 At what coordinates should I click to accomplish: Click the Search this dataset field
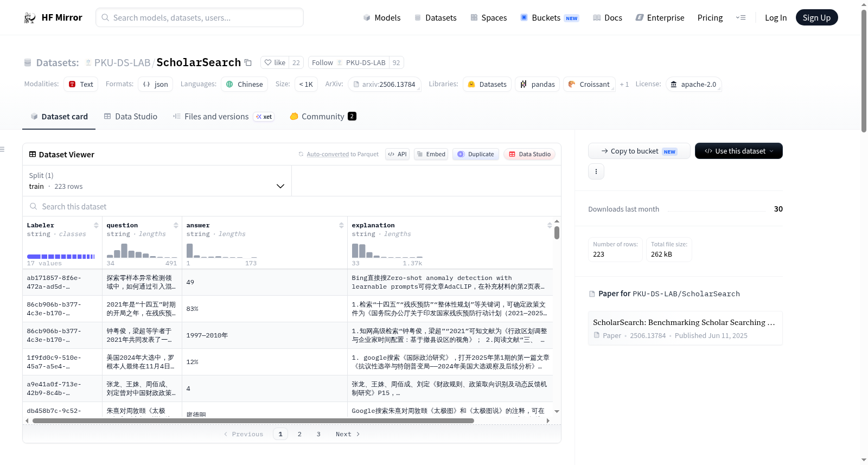point(292,206)
